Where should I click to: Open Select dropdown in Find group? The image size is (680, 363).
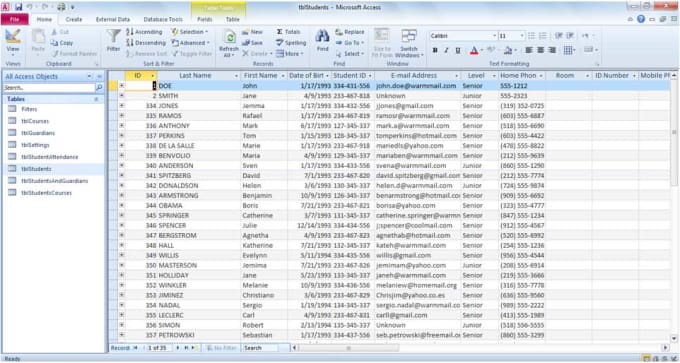tap(349, 54)
